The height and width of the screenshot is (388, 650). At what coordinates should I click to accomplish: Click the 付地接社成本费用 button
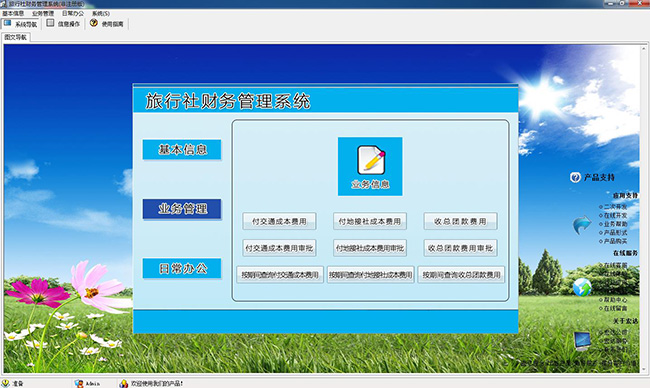pos(370,221)
